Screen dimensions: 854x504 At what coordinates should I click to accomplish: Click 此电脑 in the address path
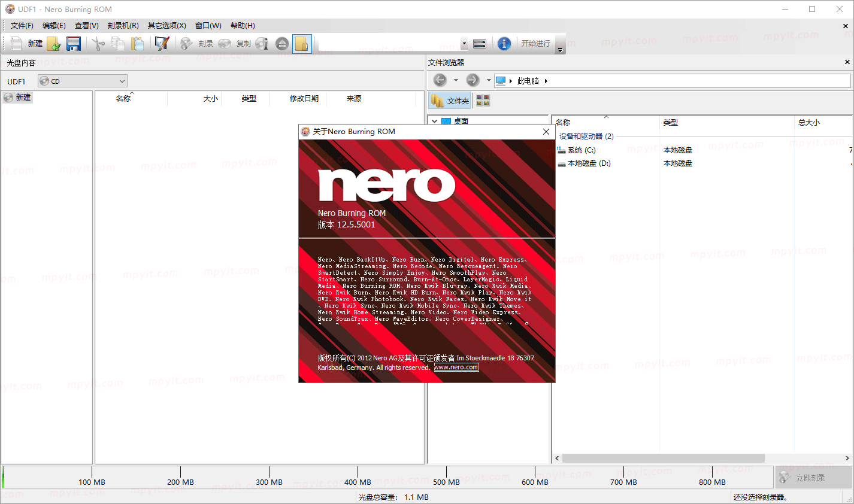528,81
